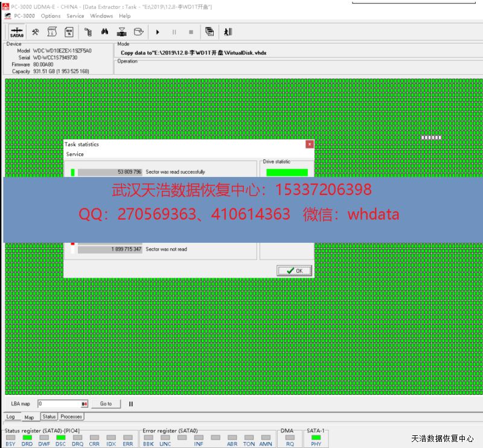Image resolution: width=483 pixels, height=448 pixels.
Task: Open the Windows menu
Action: coord(101,16)
